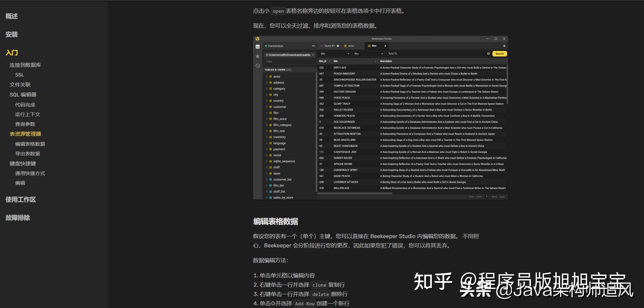This screenshot has width=644, height=308.
Task: Go to the 连接到数据库 page link
Action: (x=25, y=65)
